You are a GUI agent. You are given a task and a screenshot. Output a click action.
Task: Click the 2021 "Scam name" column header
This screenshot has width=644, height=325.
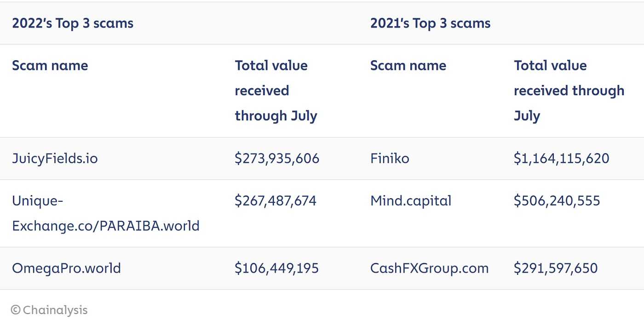[408, 65]
